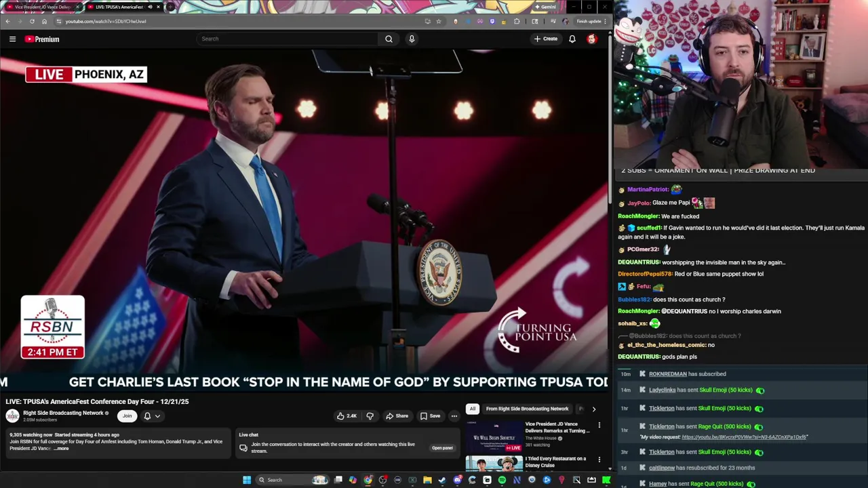Open the YouTube account avatar menu
Screen dimensions: 868x488
pos(592,39)
